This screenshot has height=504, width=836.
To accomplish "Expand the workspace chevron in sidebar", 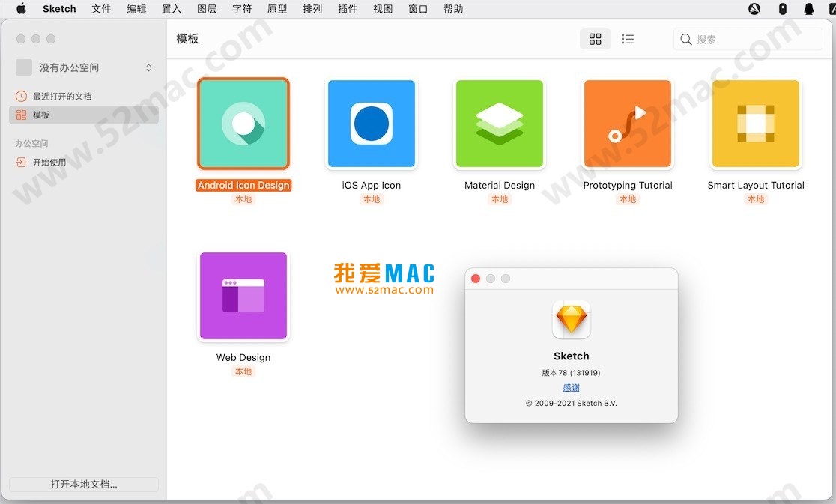I will click(149, 67).
